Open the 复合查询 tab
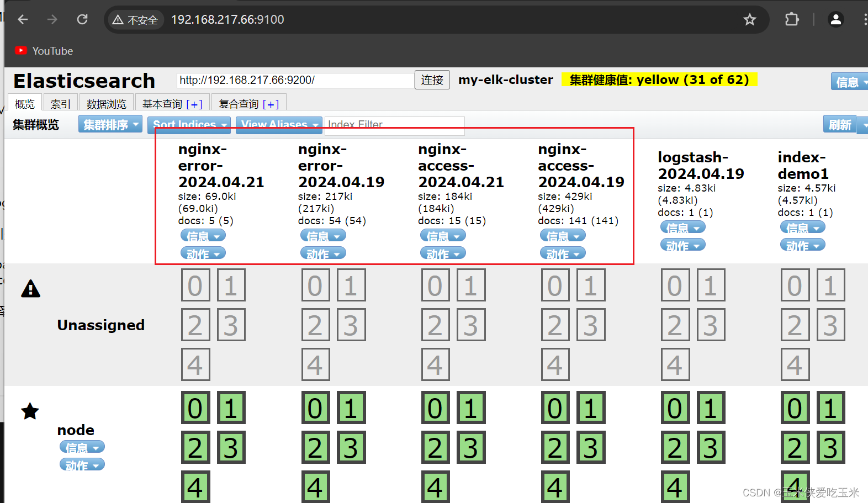The height and width of the screenshot is (503, 868). tap(248, 103)
